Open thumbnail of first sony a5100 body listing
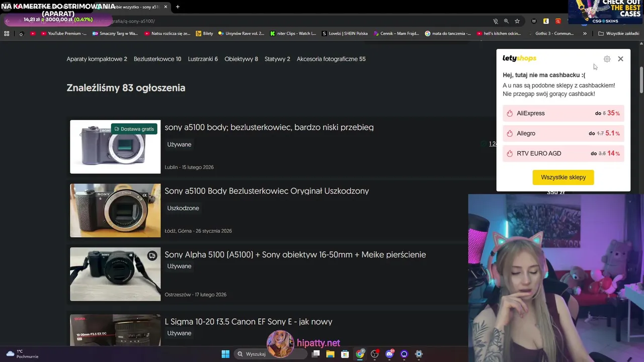The width and height of the screenshot is (644, 362). click(115, 147)
